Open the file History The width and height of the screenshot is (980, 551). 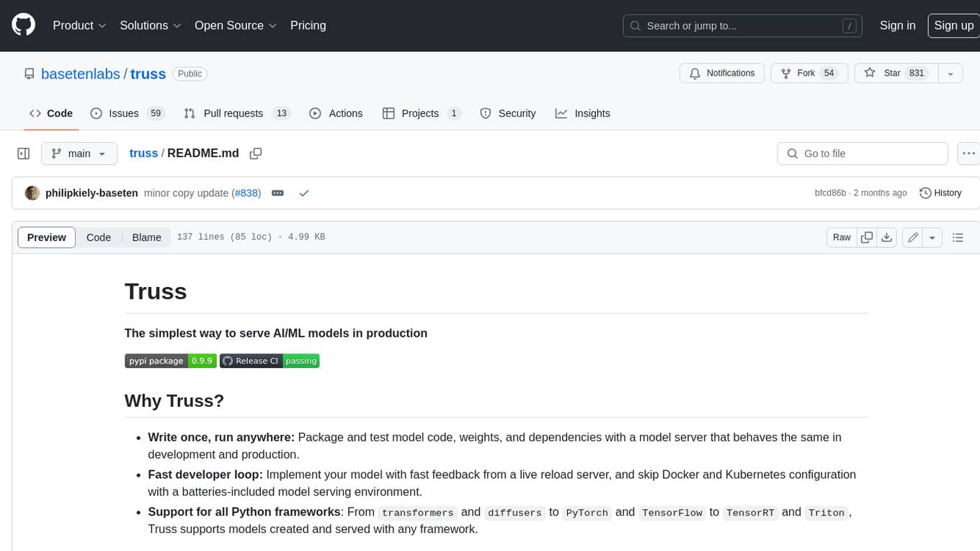940,193
